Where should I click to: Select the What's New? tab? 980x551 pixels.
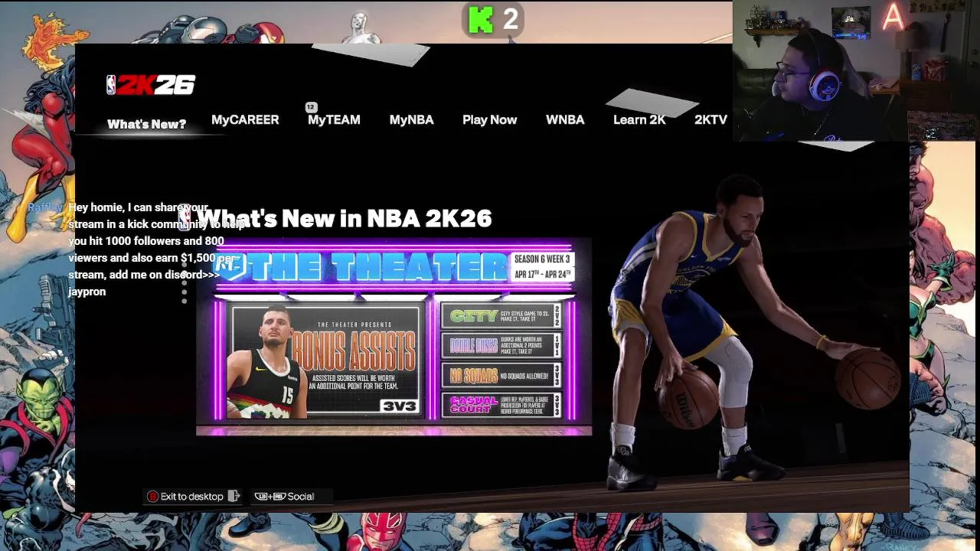tap(146, 124)
